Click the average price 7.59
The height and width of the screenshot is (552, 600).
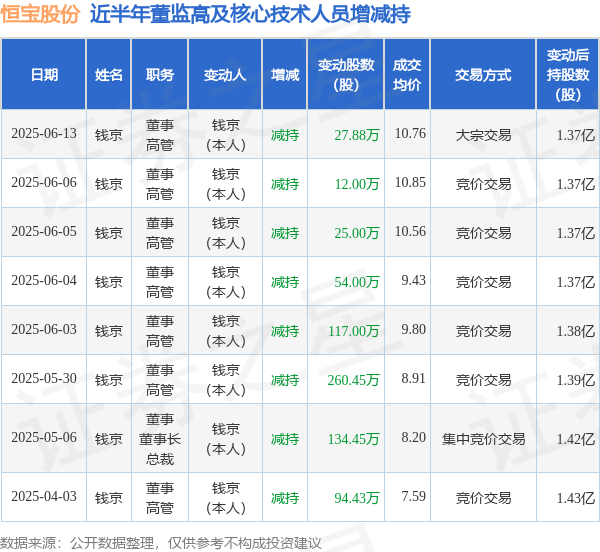[413, 496]
